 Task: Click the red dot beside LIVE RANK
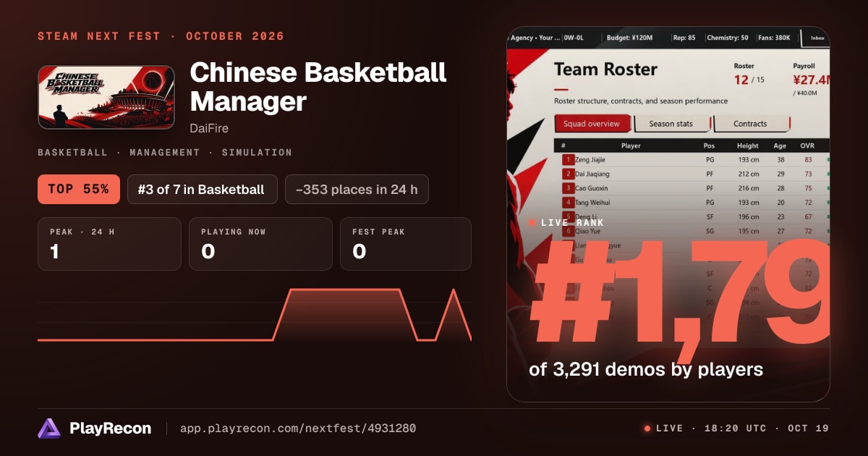tap(532, 223)
